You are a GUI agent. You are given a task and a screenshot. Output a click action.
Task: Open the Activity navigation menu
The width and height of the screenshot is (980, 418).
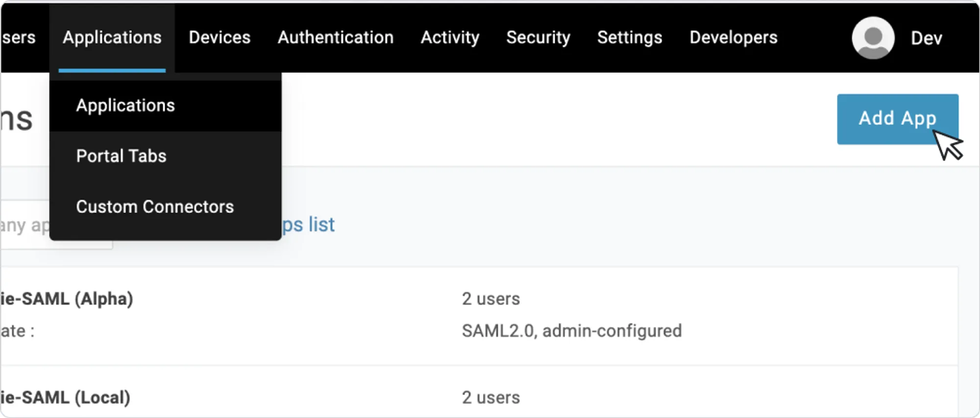[x=450, y=38]
